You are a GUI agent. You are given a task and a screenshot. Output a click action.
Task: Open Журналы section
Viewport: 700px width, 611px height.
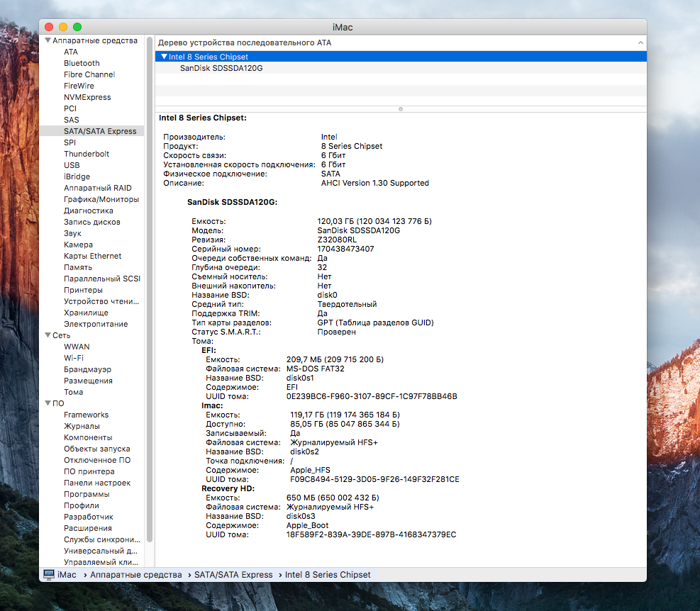tap(82, 426)
